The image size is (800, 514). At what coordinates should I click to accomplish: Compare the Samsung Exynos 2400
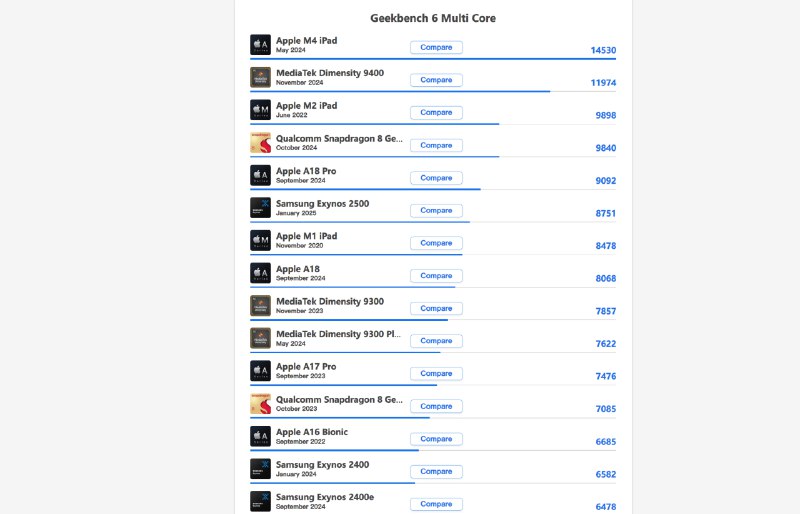click(x=436, y=471)
